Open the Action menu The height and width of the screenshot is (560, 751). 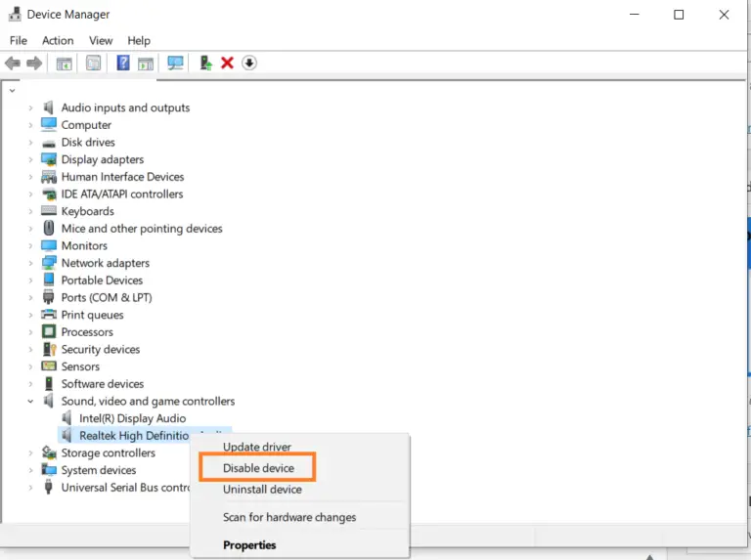coord(58,40)
